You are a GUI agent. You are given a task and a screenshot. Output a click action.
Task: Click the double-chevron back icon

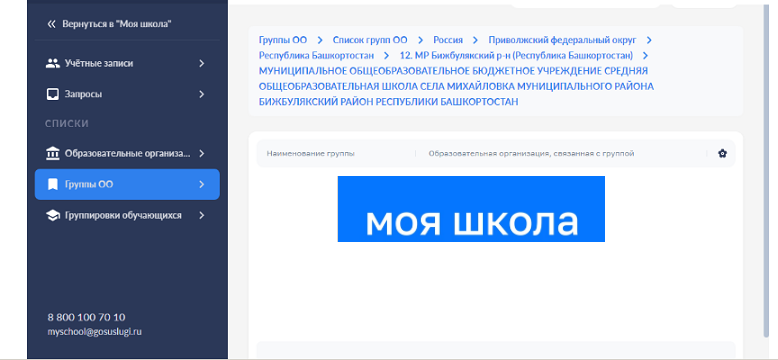tap(51, 24)
